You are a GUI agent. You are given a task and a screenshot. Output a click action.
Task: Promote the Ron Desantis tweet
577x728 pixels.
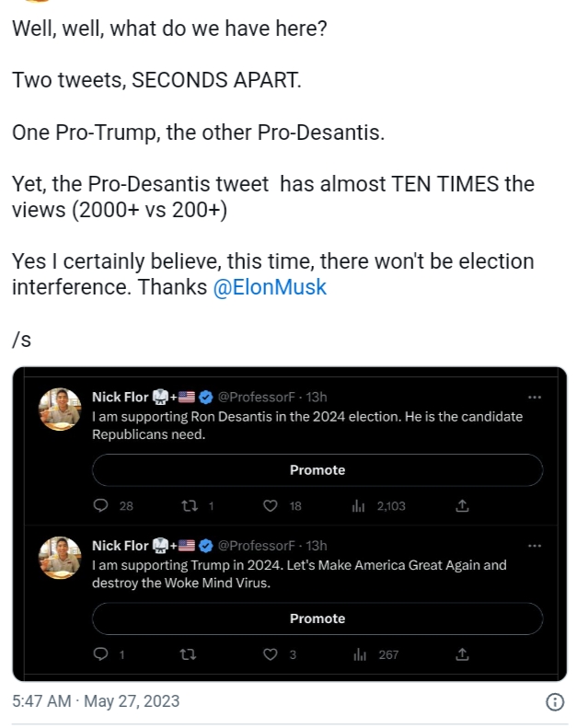point(317,469)
